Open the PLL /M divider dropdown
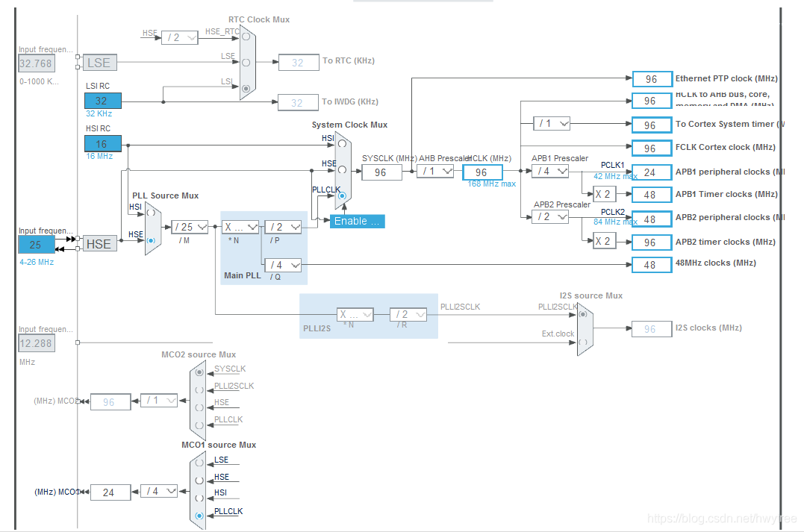This screenshot has width=804, height=532. point(190,227)
